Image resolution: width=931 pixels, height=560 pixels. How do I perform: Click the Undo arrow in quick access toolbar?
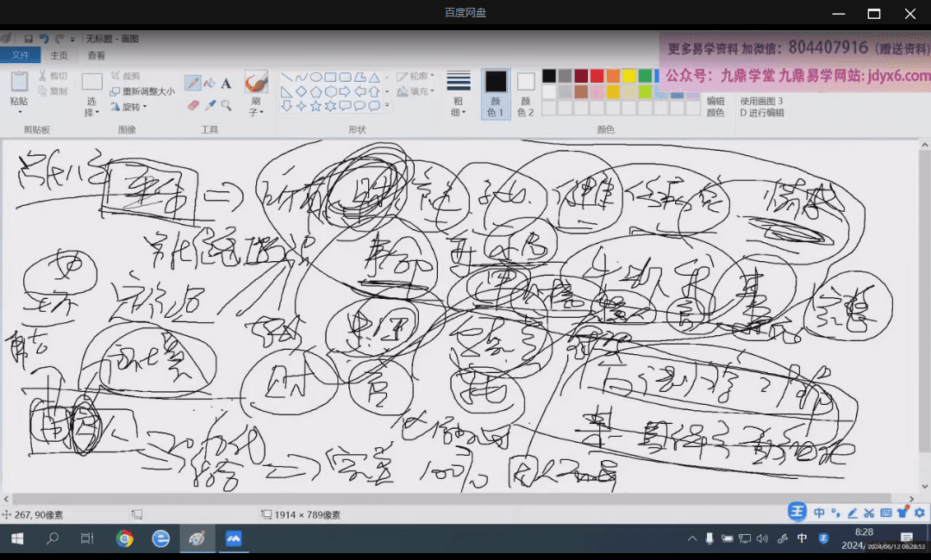point(44,39)
